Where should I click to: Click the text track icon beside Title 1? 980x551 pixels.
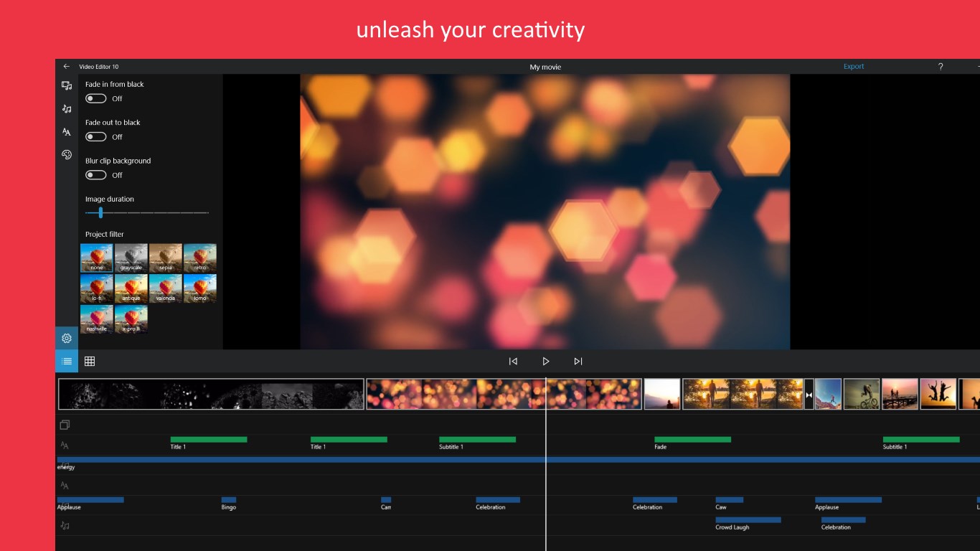point(65,446)
